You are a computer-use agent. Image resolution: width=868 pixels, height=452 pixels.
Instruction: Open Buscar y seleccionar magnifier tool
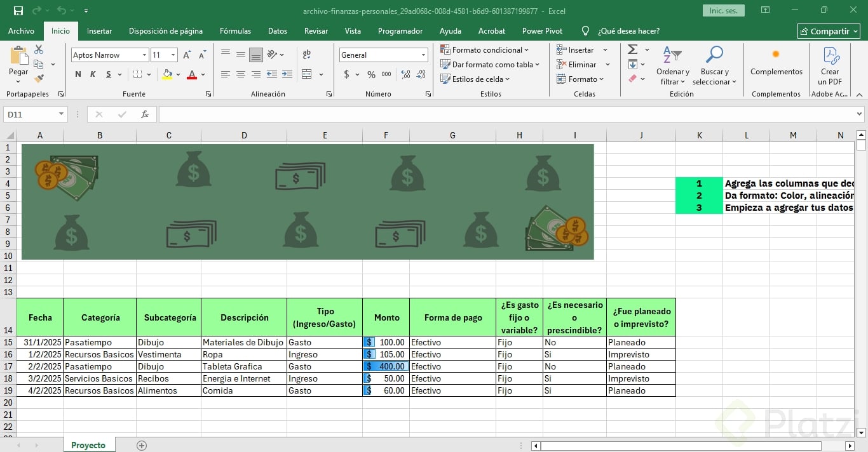714,67
